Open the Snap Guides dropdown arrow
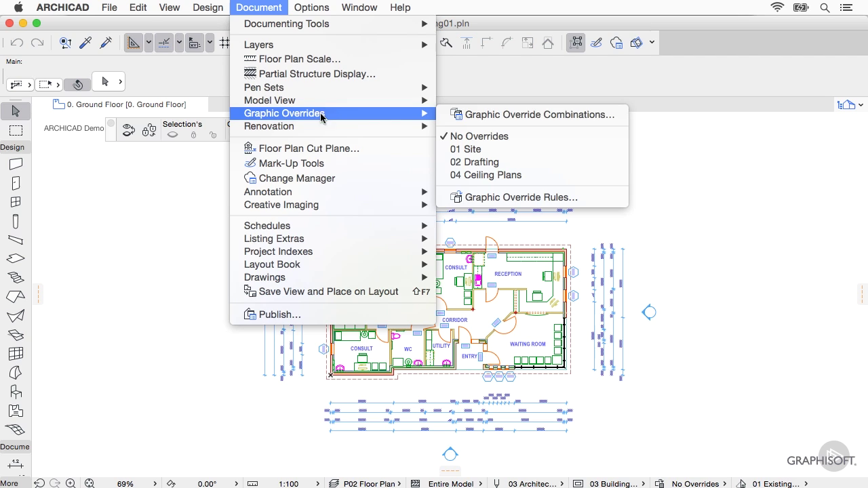This screenshot has height=488, width=868. coord(179,43)
